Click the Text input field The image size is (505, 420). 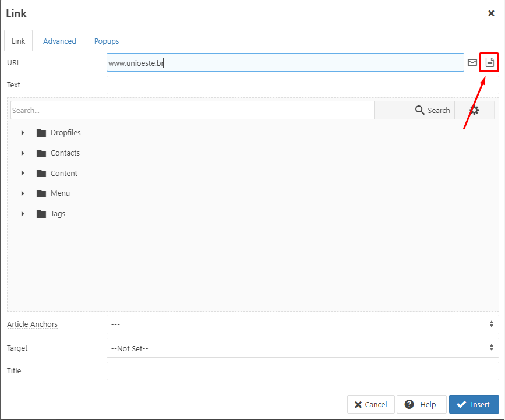[x=303, y=85]
